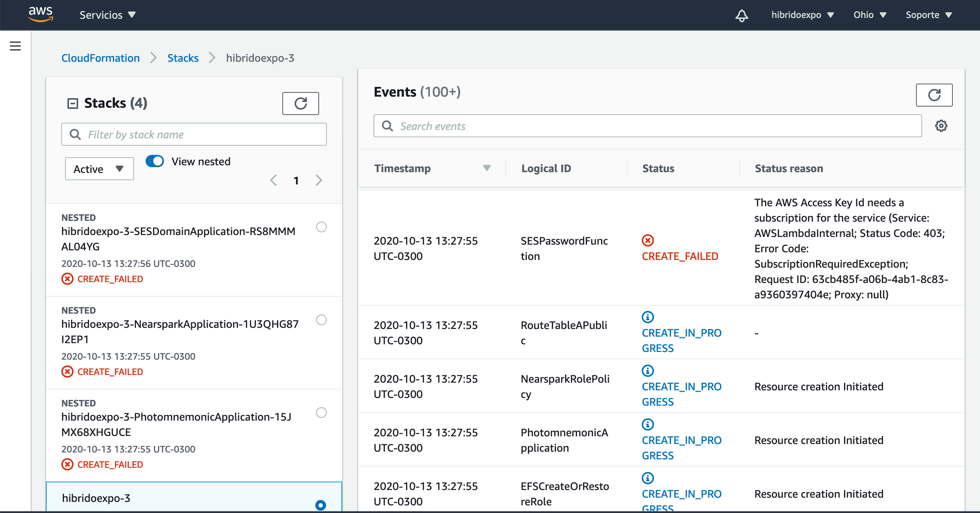Click CREATE_FAILED label under SESDomainApplication stack
Screen dimensions: 980x513
110,279
